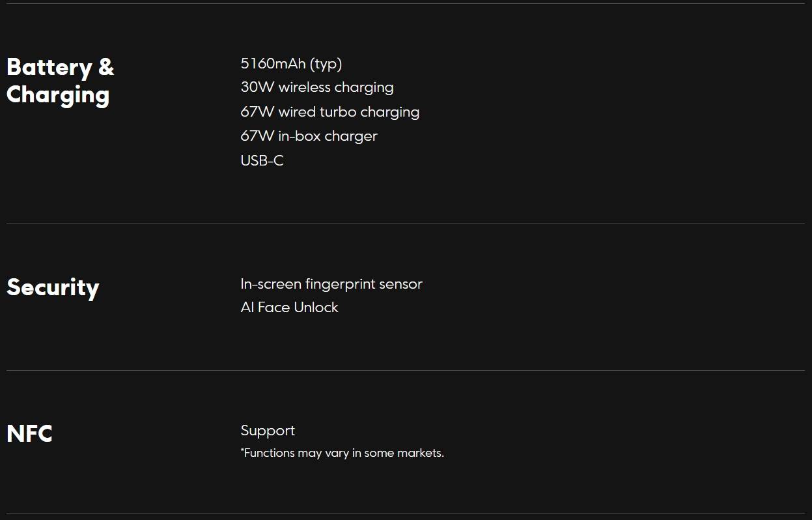The height and width of the screenshot is (520, 812).
Task: Click the 67W wired turbo charging line
Action: coord(330,112)
